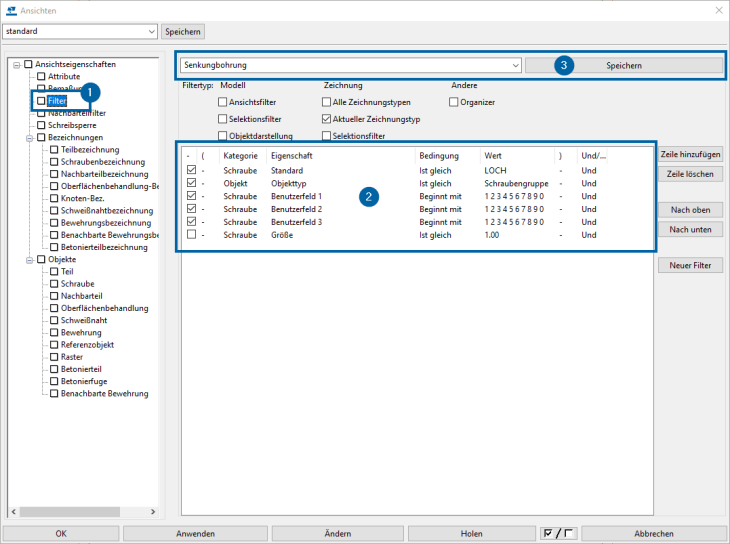
Task: Uncheck the Aktueller Zeichnungstyp checkbox
Action: [327, 118]
